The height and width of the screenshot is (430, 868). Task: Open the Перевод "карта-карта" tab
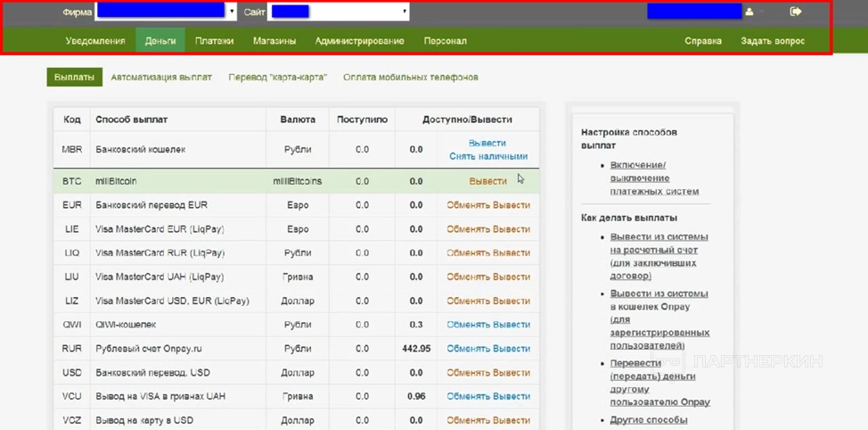pos(277,78)
